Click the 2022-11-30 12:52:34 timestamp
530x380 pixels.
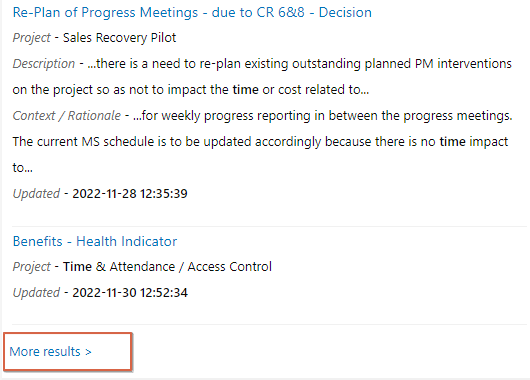pyautogui.click(x=130, y=293)
